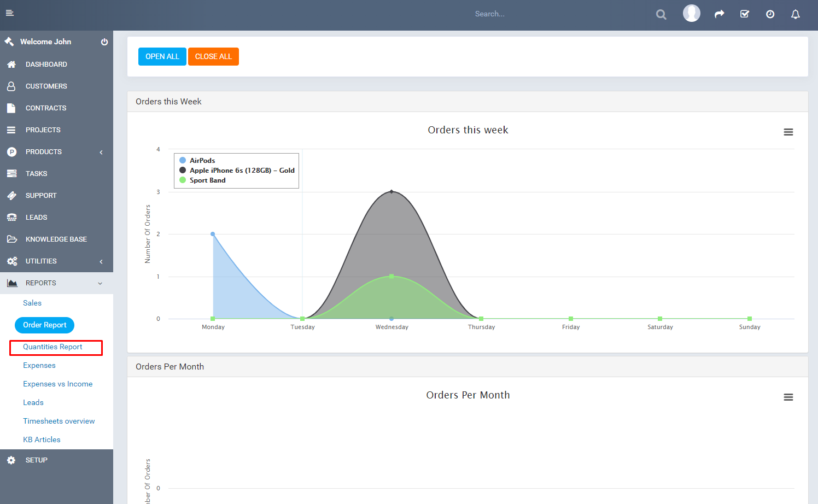Viewport: 818px width, 504px height.
Task: Click AirPods Monday data point at 2
Action: coord(213,234)
